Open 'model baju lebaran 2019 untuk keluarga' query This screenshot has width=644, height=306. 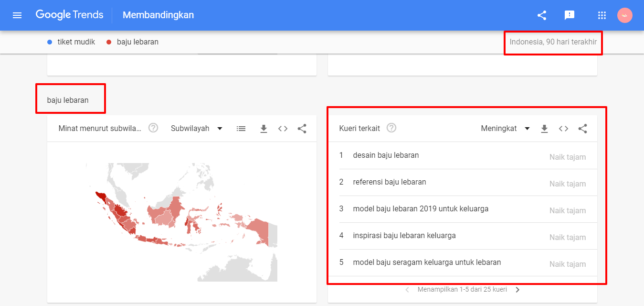point(420,209)
